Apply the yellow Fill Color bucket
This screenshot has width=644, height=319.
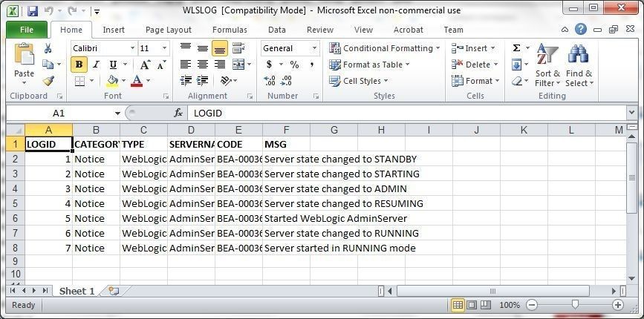pyautogui.click(x=112, y=81)
